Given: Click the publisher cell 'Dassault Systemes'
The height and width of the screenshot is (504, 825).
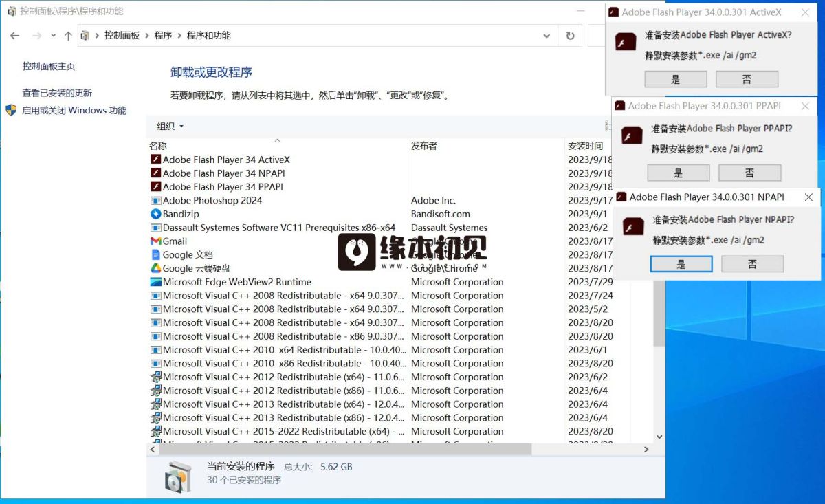Looking at the screenshot, I should (450, 228).
